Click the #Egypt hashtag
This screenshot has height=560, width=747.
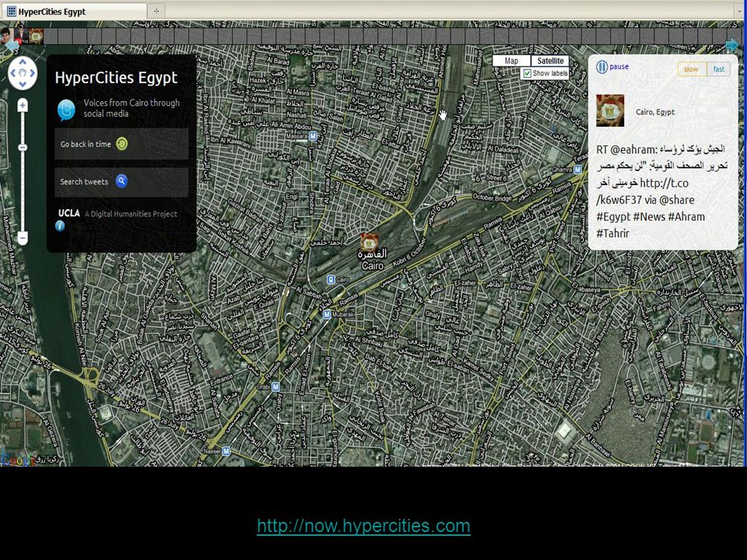click(x=613, y=217)
